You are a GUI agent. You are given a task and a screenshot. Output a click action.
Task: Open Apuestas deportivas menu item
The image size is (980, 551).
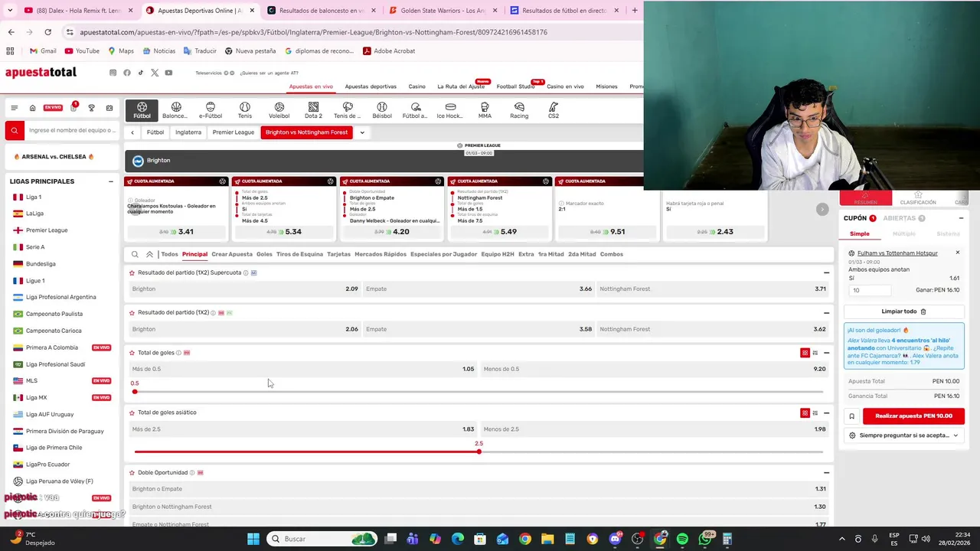tap(371, 86)
